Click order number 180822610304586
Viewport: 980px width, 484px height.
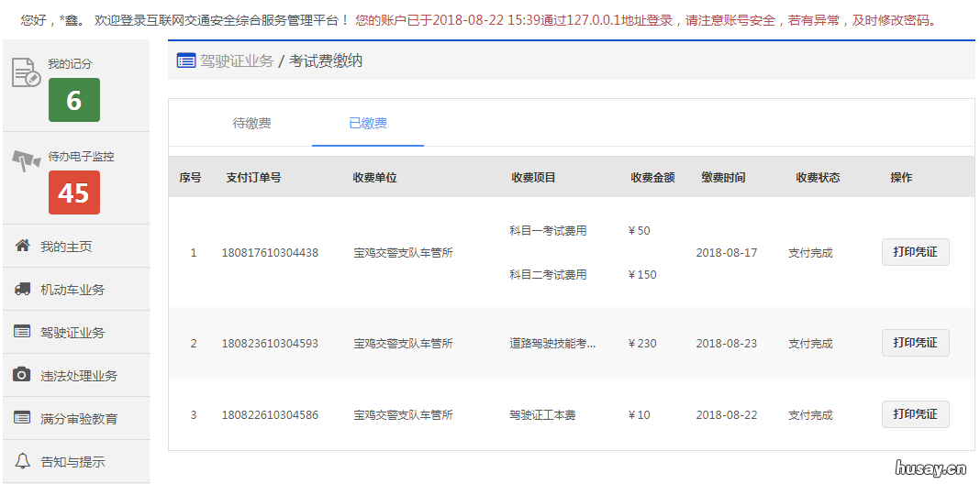[x=270, y=414]
